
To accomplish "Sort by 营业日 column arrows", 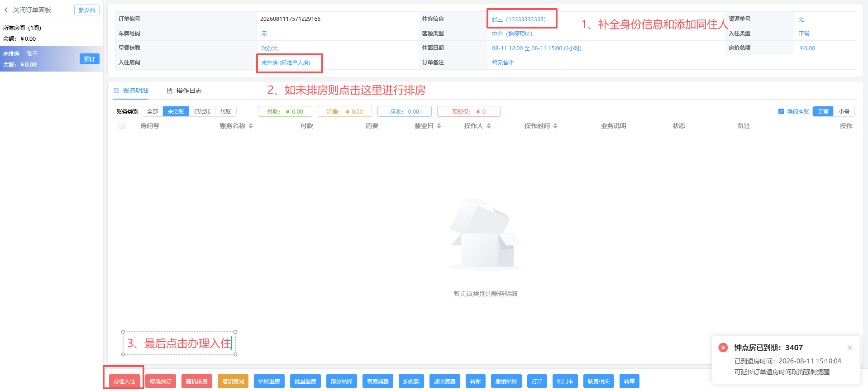I will [439, 126].
